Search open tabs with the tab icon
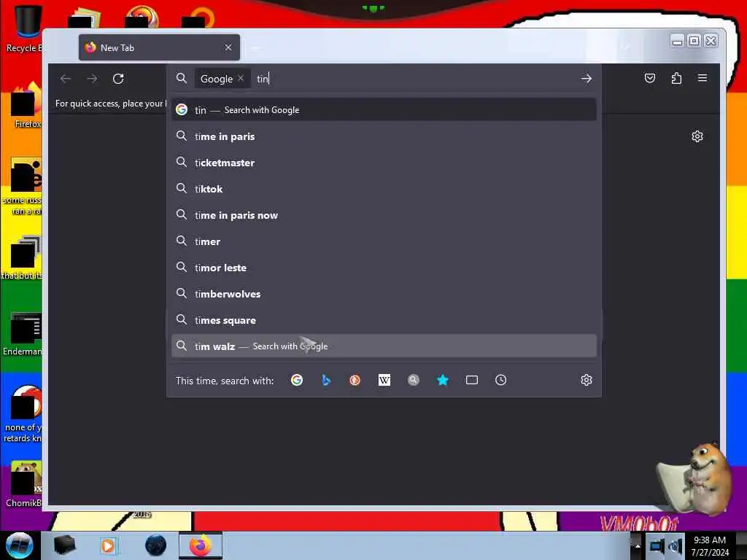Screen dimensions: 747x560 (x=472, y=380)
